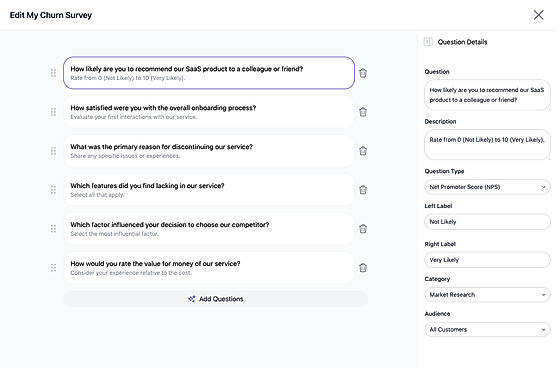
Task: Edit the Question text field
Action: [487, 95]
